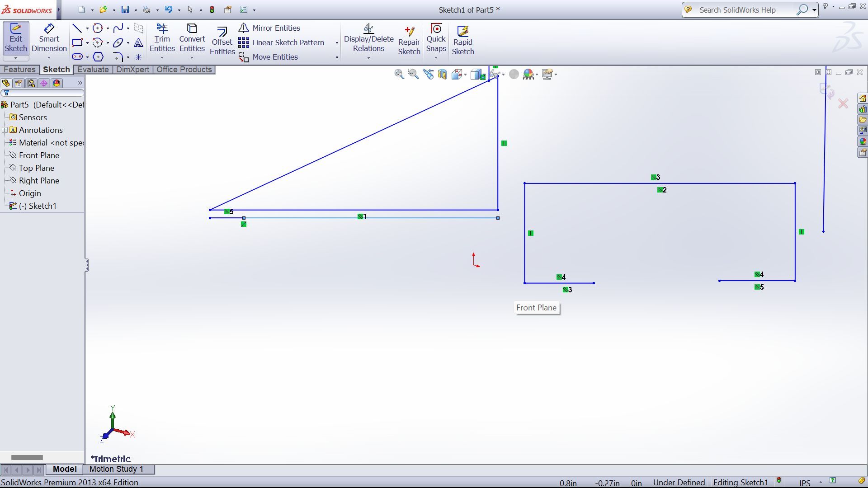Toggle the Display/Delete Relations tool
The width and height of the screenshot is (868, 488).
click(368, 40)
